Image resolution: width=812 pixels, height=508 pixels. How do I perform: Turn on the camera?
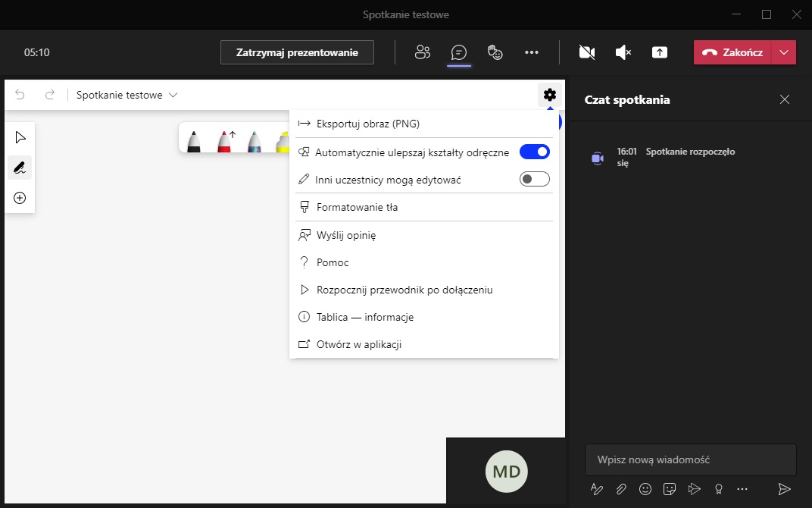tap(586, 52)
